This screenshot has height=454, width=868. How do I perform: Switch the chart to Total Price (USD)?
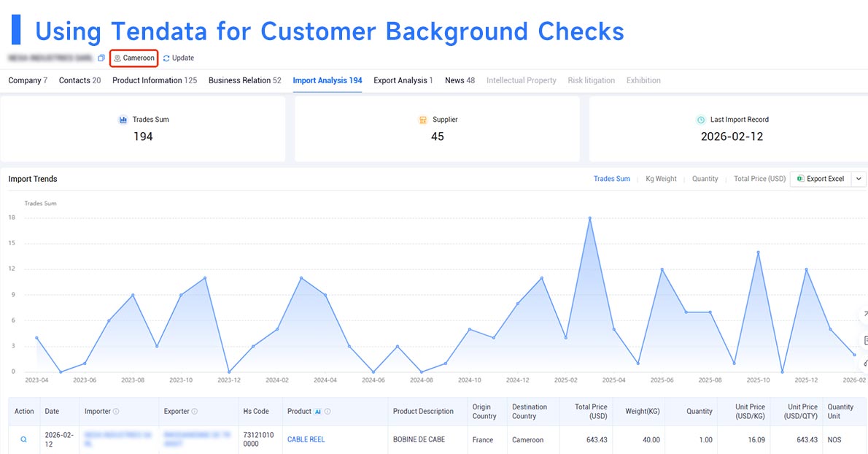[759, 179]
